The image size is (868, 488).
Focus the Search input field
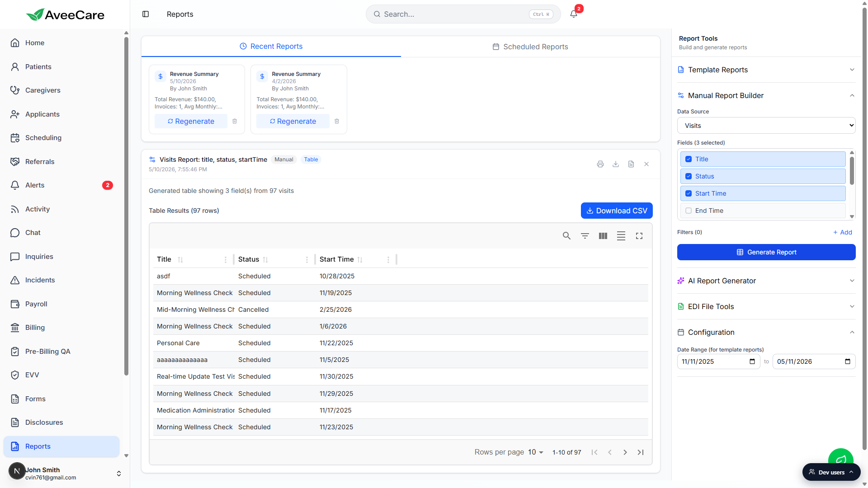point(463,14)
